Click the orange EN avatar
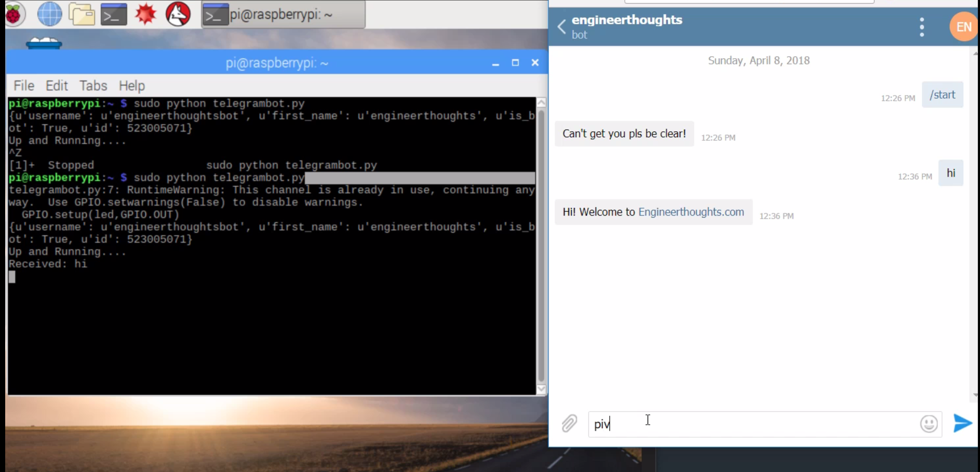 click(964, 27)
